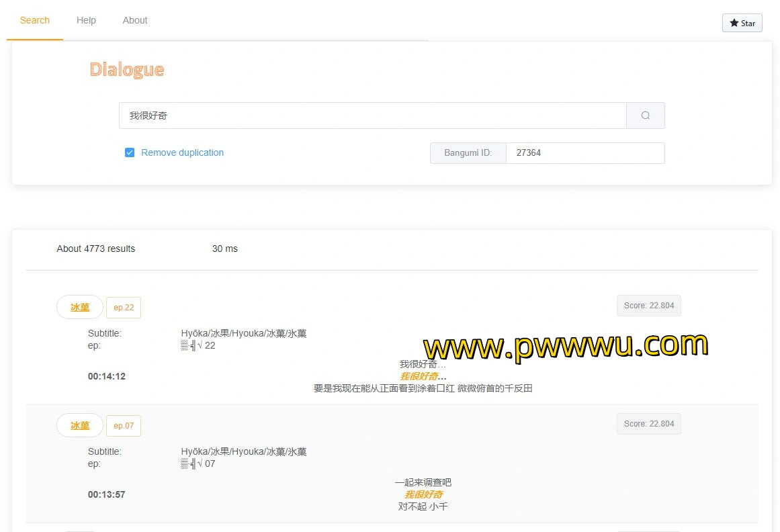Screen dimensions: 780x532
Task: Open the Help tab
Action: tap(86, 20)
